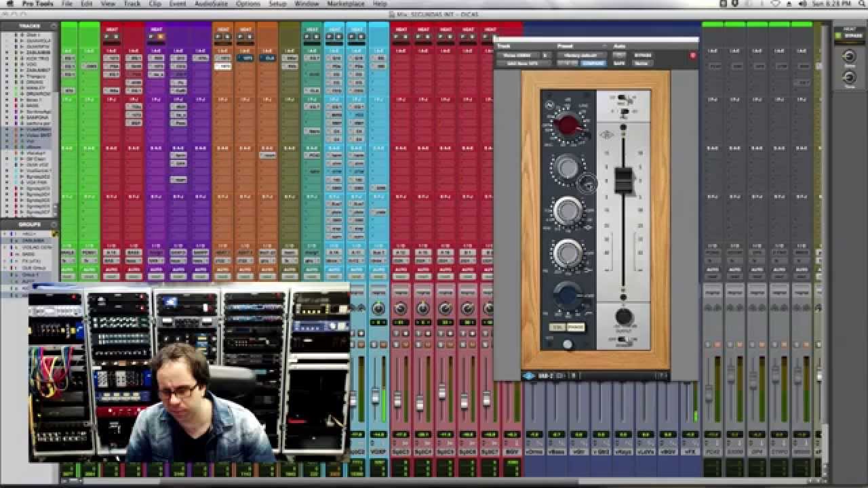This screenshot has height=488, width=868.
Task: Click the lower HEAT panel knob
Action: coord(849,77)
